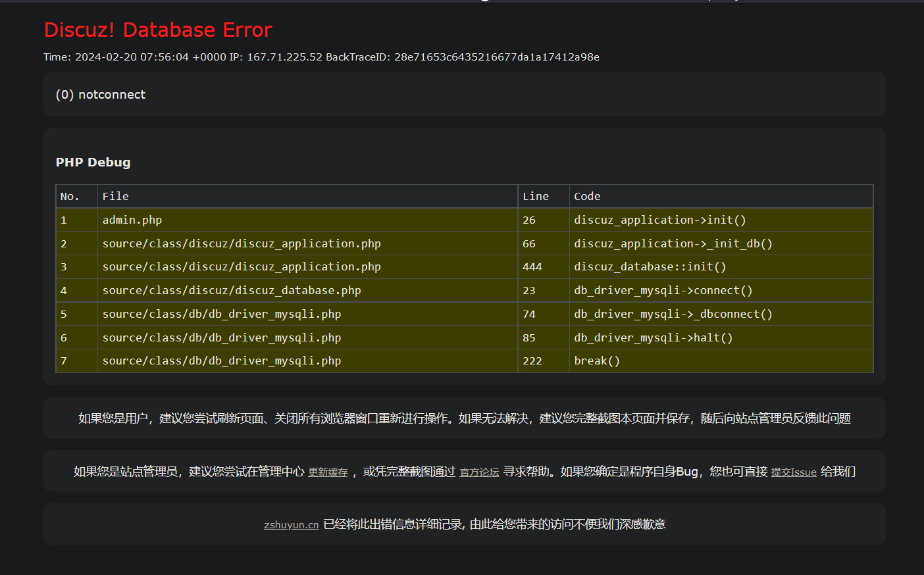The width and height of the screenshot is (924, 575).
Task: Click the discuz_database::init() code cell
Action: 650,267
